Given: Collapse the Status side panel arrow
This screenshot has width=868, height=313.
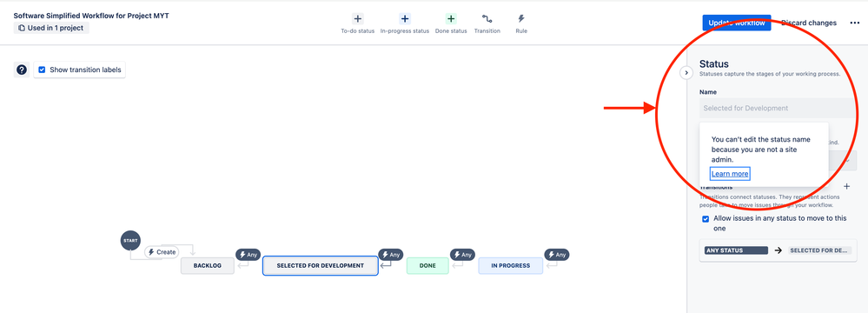Looking at the screenshot, I should tap(686, 72).
